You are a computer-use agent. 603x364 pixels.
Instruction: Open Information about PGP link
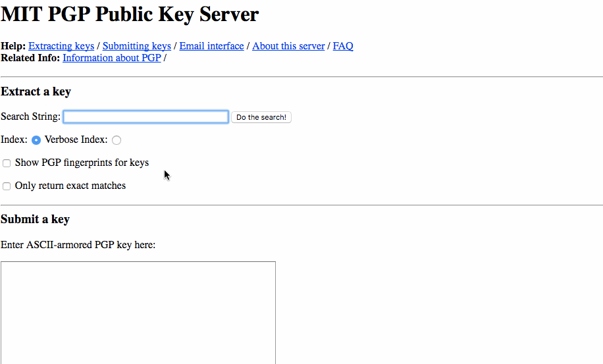click(112, 58)
